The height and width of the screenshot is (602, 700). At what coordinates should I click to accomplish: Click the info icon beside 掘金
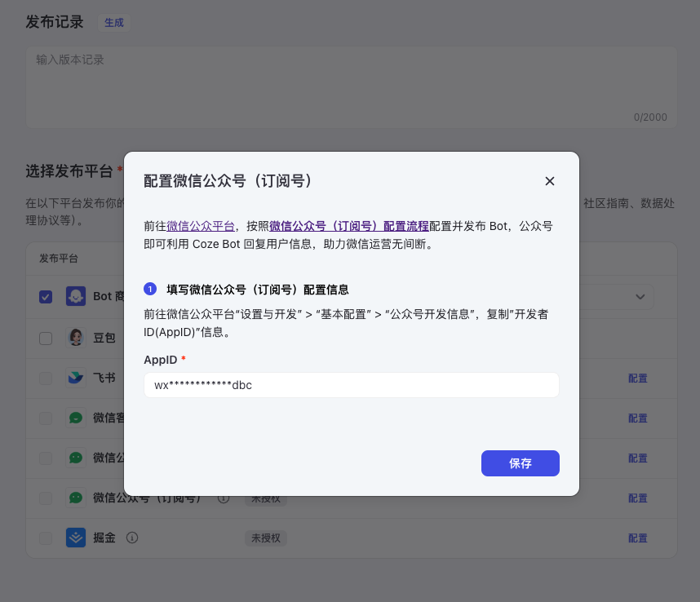coord(132,538)
